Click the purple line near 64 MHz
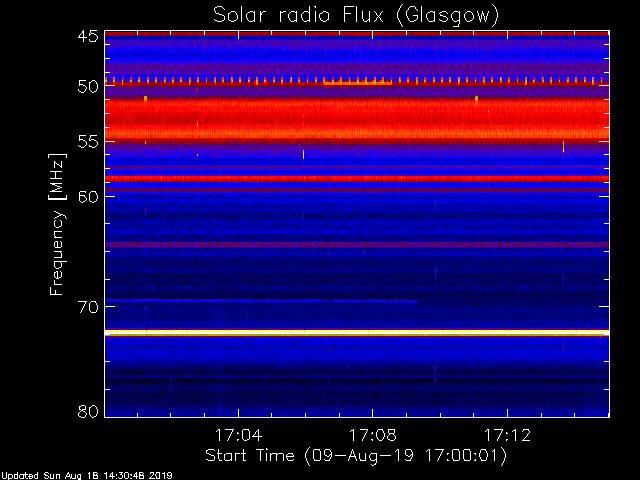This screenshot has width=640, height=480. click(357, 244)
